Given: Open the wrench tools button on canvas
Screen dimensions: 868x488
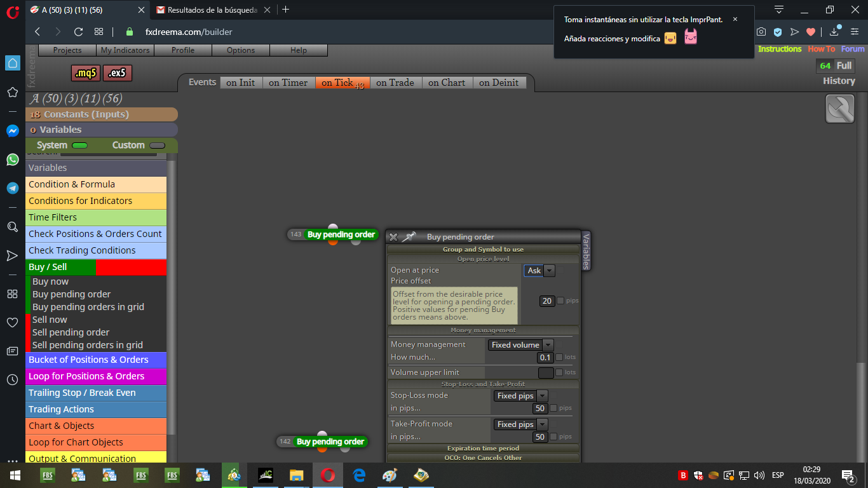Looking at the screenshot, I should (840, 109).
